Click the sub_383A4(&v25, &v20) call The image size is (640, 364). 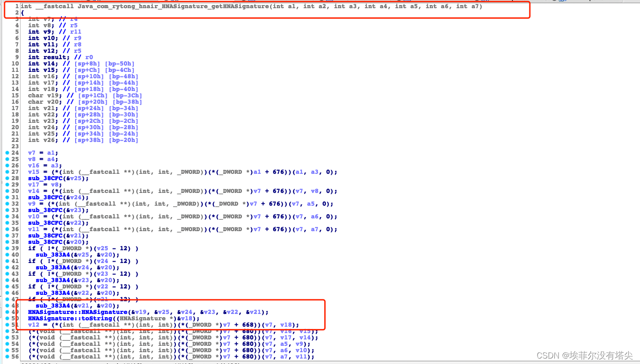point(77,255)
